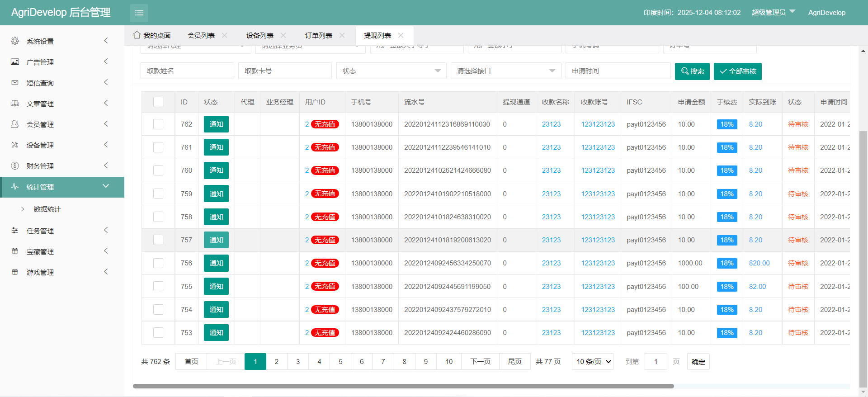Click the 取款姓名 input field
This screenshot has width=868, height=397.
(x=187, y=71)
